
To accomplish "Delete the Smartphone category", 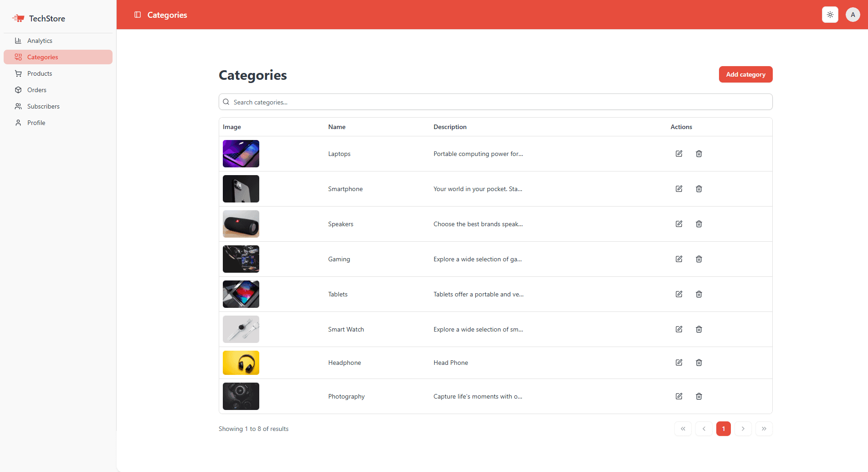I will pyautogui.click(x=699, y=189).
